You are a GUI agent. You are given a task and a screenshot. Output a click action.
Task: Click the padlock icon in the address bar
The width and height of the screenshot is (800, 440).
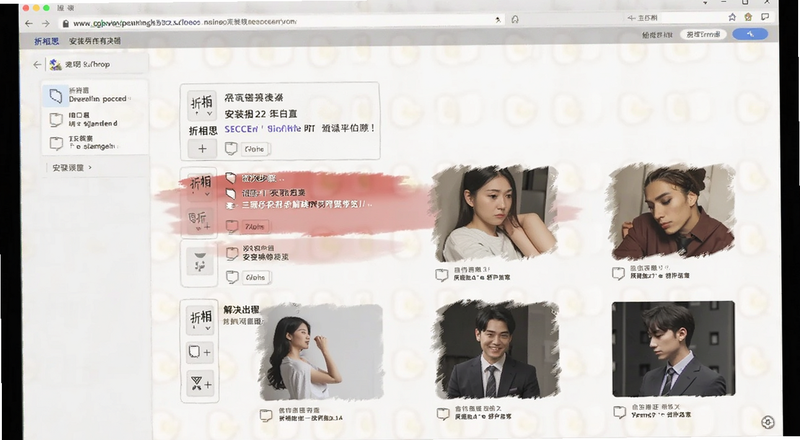(x=65, y=23)
